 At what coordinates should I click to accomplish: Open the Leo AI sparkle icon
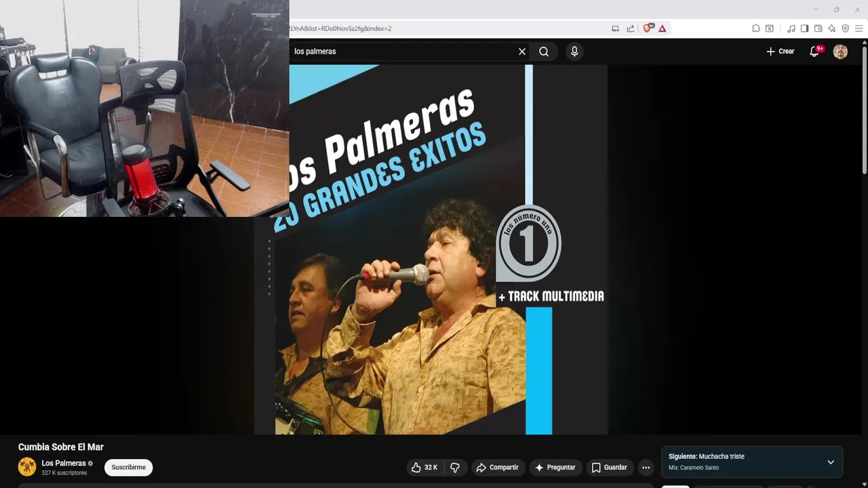click(832, 28)
